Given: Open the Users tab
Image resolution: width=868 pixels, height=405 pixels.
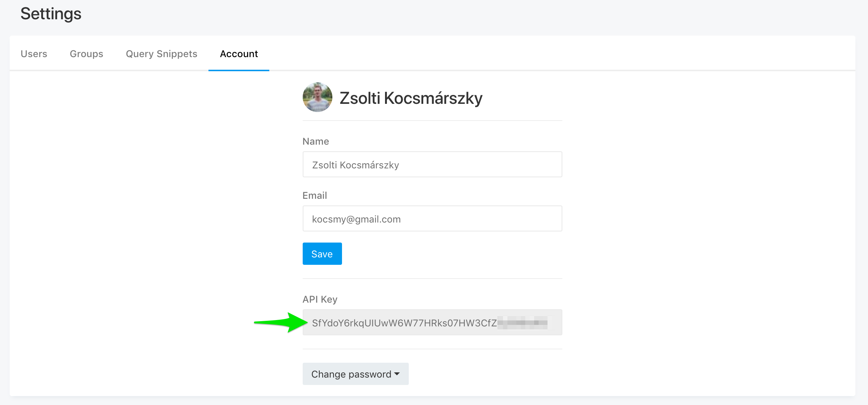Looking at the screenshot, I should (x=34, y=54).
